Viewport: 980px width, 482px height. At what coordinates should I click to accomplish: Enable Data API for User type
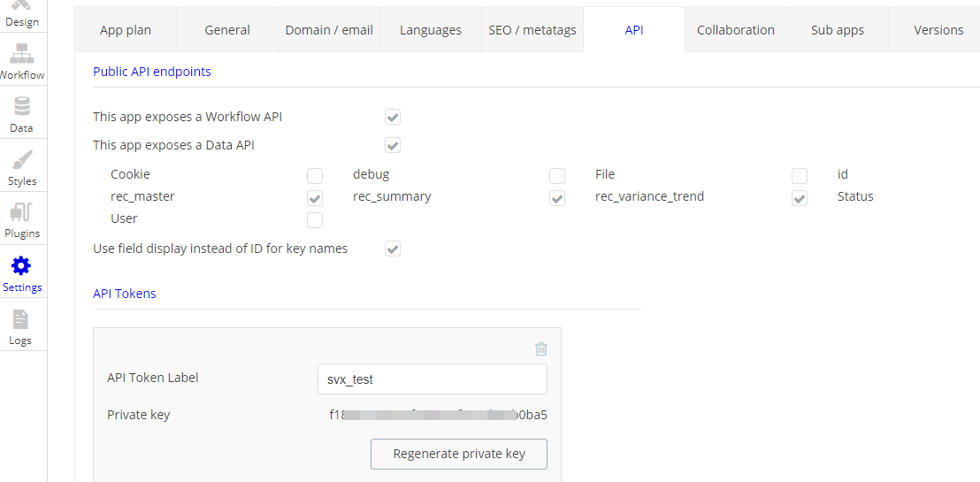(314, 219)
